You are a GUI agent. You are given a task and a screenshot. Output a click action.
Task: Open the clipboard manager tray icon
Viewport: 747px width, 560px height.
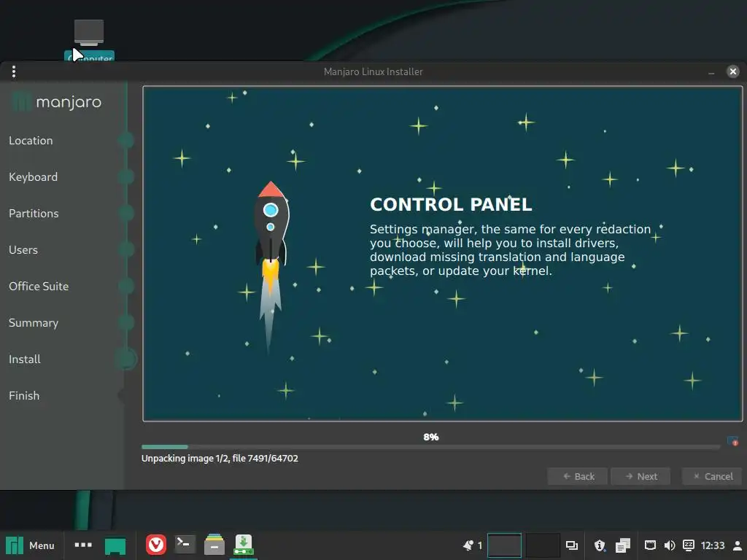[x=623, y=545]
